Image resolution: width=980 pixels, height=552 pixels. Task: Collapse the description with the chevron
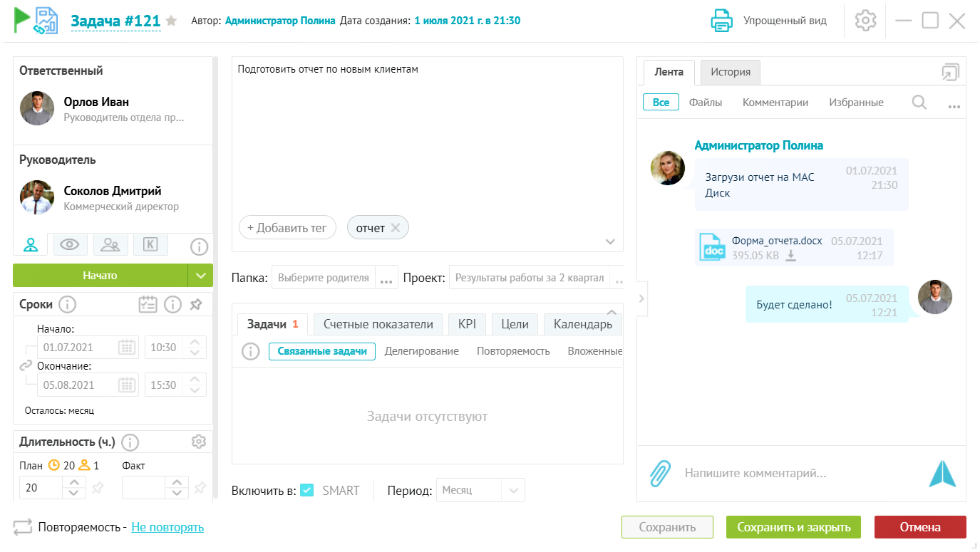pos(610,241)
